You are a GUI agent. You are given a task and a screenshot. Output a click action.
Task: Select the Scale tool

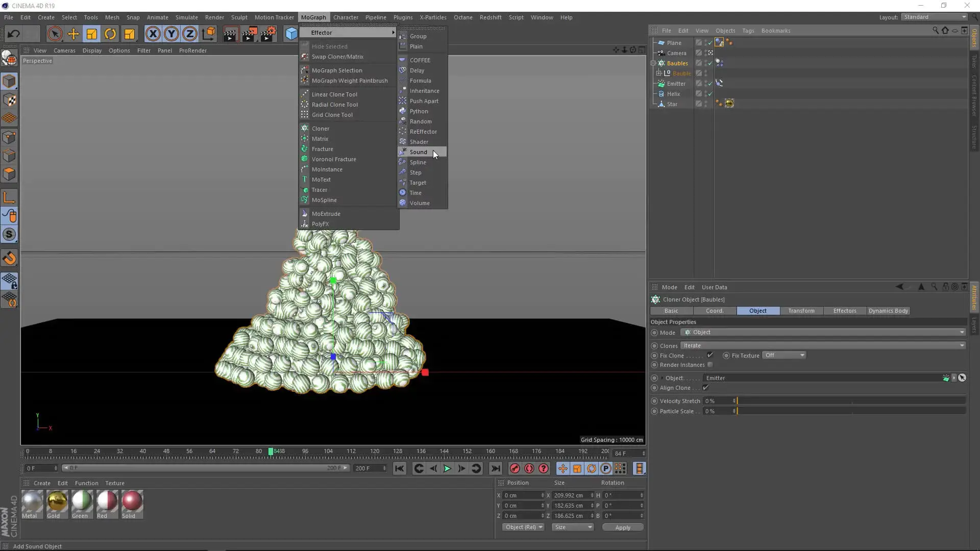pos(91,34)
